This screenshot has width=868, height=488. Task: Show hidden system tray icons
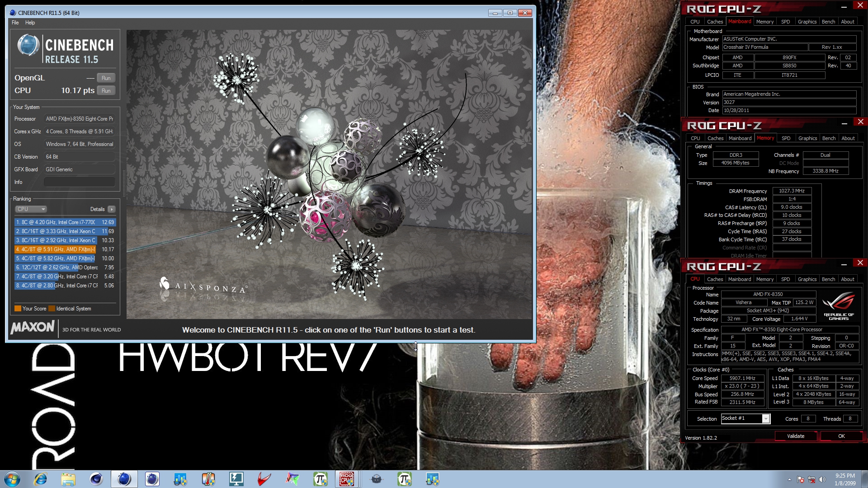click(789, 479)
